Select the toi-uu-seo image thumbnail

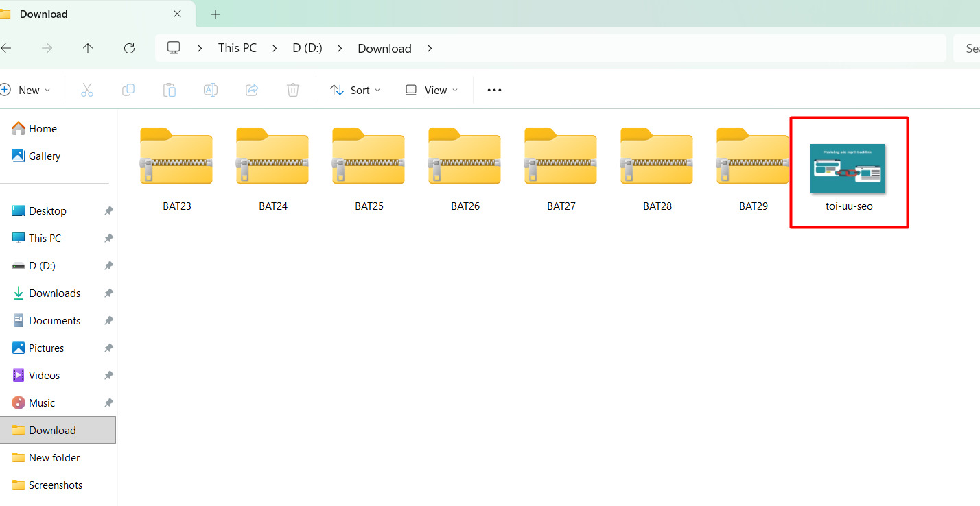pyautogui.click(x=848, y=169)
